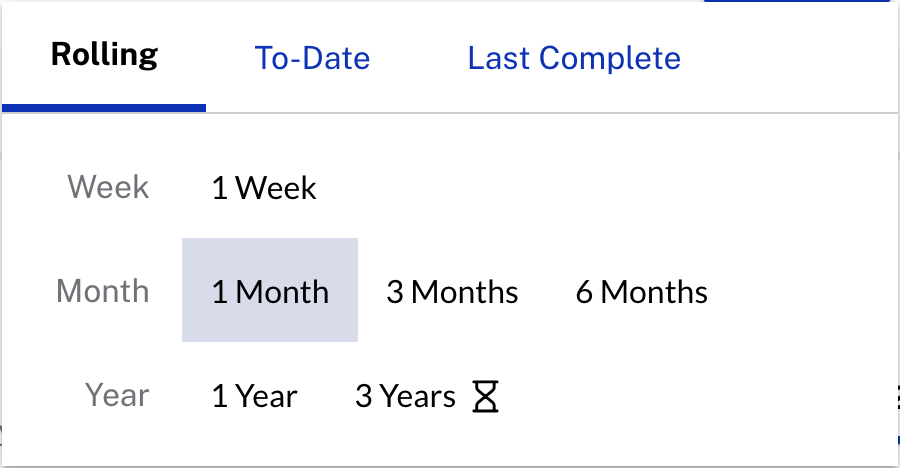Screen dimensions: 900x468
Task: Select the 3 Years text option
Action: click(x=405, y=396)
